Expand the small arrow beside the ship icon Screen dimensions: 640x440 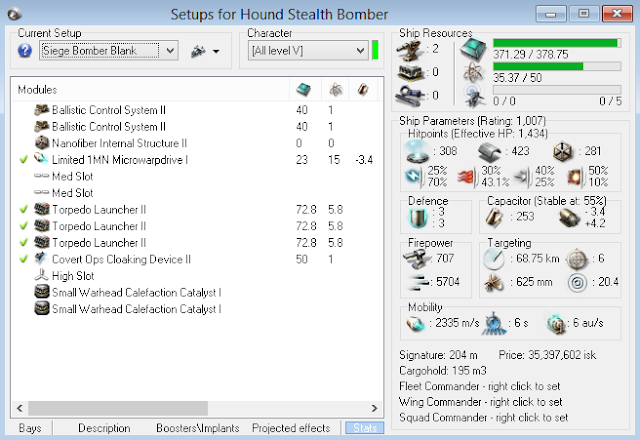216,51
